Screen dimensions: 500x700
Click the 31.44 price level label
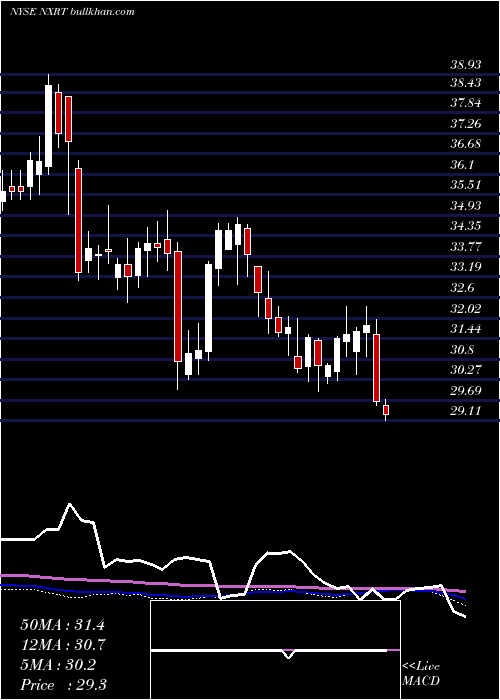coord(466,329)
